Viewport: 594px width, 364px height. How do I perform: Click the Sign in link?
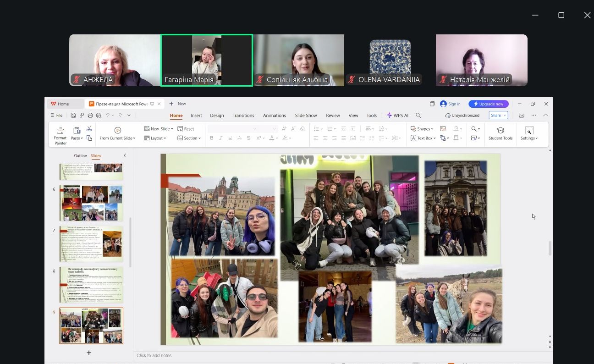point(454,104)
